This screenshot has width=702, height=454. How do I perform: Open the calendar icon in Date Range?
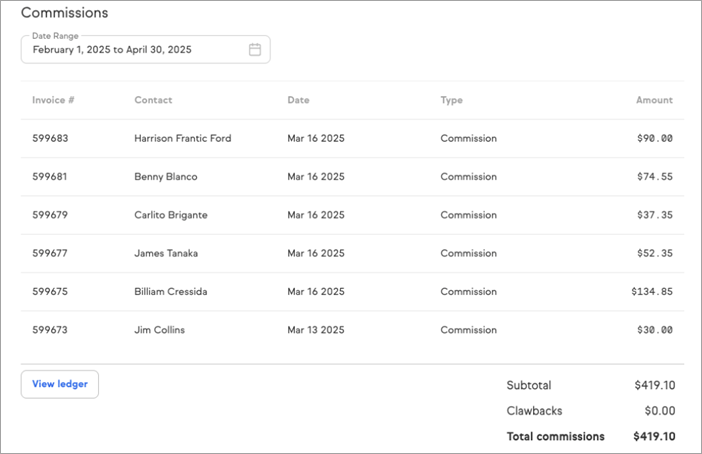point(255,49)
